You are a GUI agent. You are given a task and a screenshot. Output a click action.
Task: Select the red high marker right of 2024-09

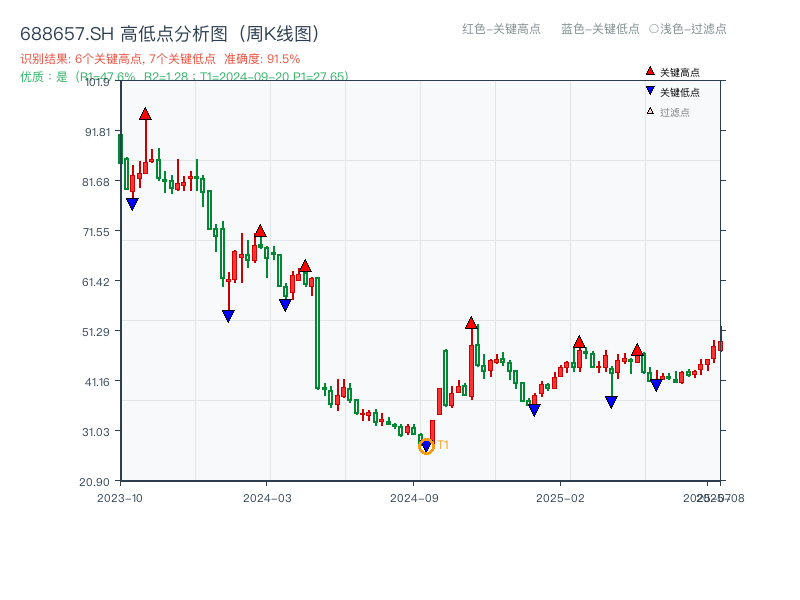[471, 323]
